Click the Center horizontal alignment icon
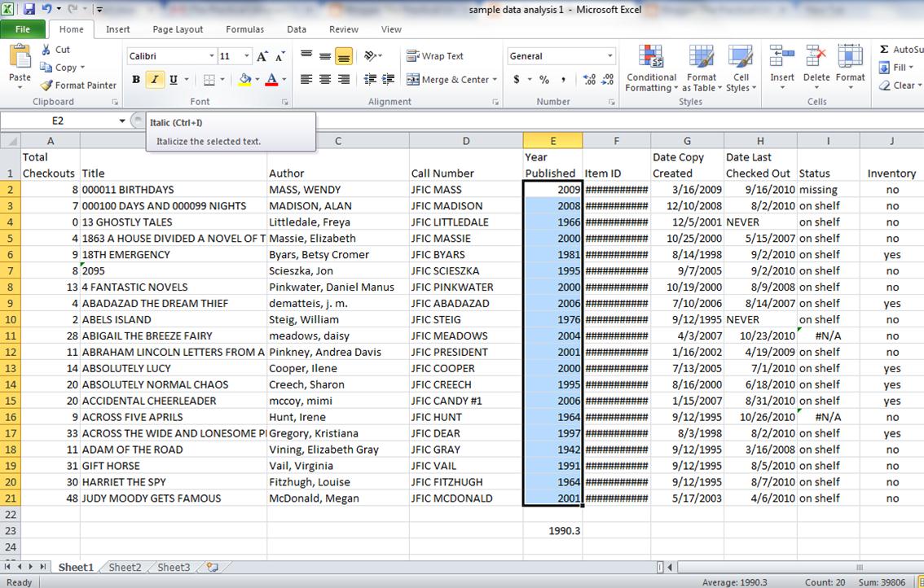The height and width of the screenshot is (588, 924). [325, 80]
